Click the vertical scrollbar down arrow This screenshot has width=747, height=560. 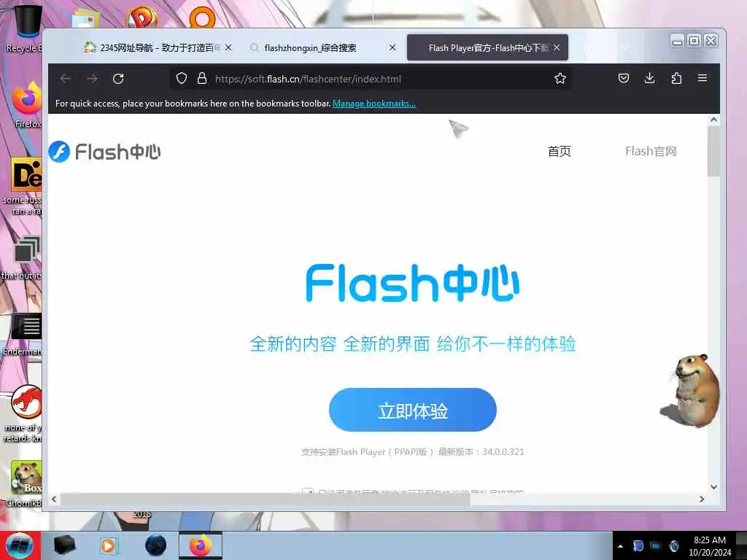tap(713, 486)
